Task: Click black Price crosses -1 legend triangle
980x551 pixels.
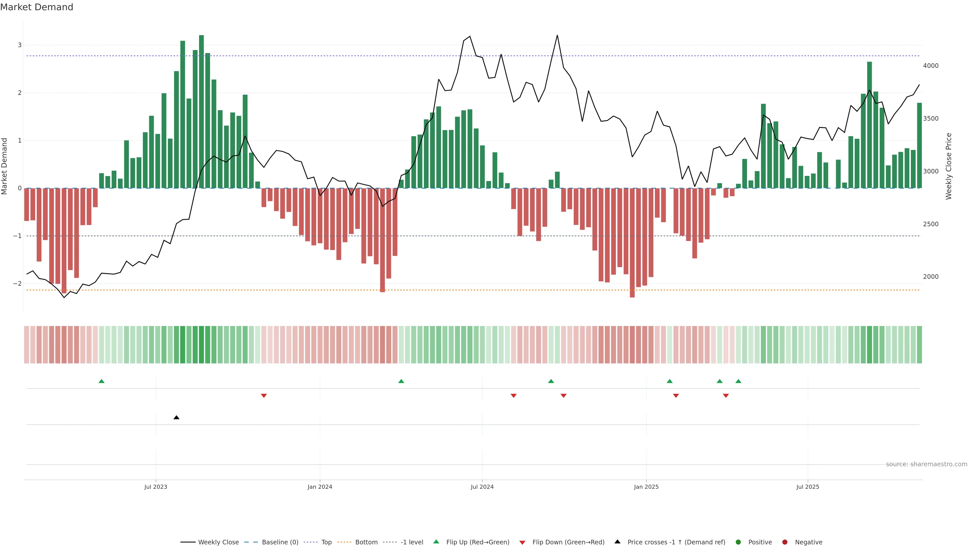Action: coord(617,542)
